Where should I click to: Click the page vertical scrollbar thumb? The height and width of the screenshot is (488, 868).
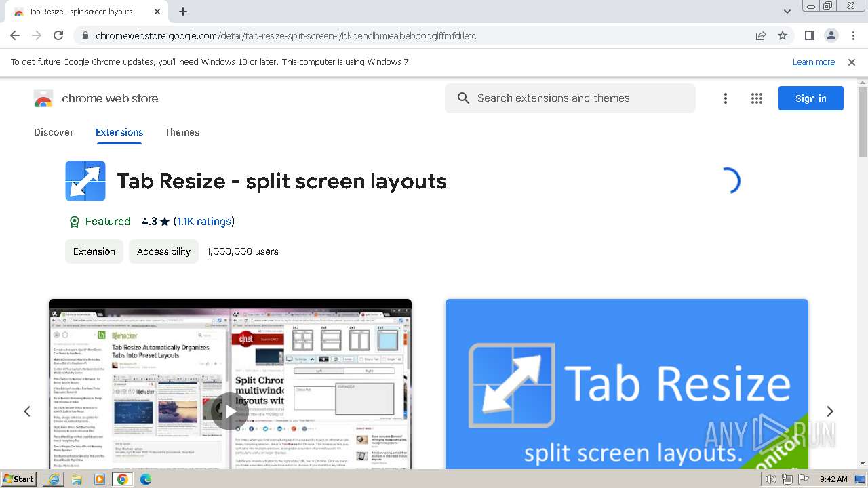click(x=863, y=122)
